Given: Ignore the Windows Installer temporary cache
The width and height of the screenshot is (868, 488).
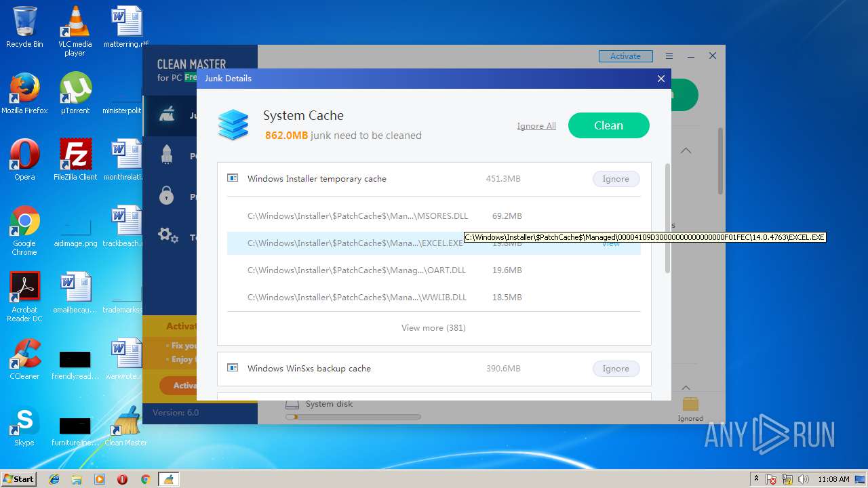Looking at the screenshot, I should pyautogui.click(x=616, y=179).
